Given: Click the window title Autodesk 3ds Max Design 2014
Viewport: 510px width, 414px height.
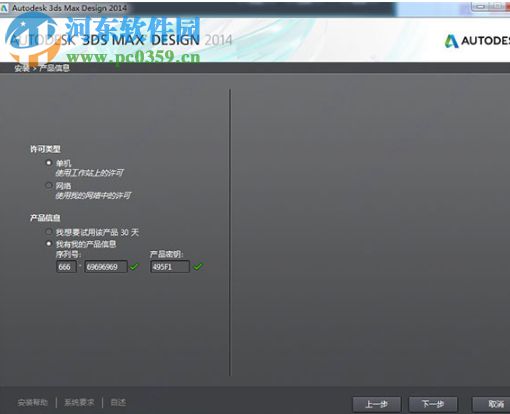Looking at the screenshot, I should click(x=69, y=8).
